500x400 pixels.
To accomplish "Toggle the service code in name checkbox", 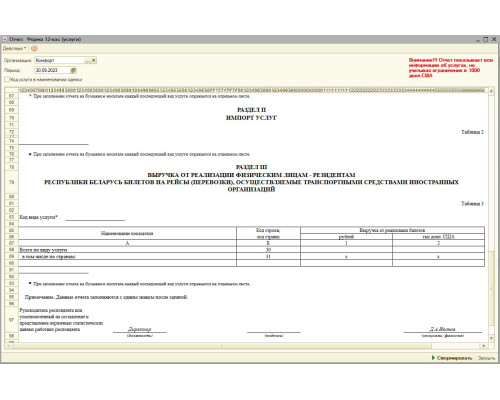I will click(7, 79).
